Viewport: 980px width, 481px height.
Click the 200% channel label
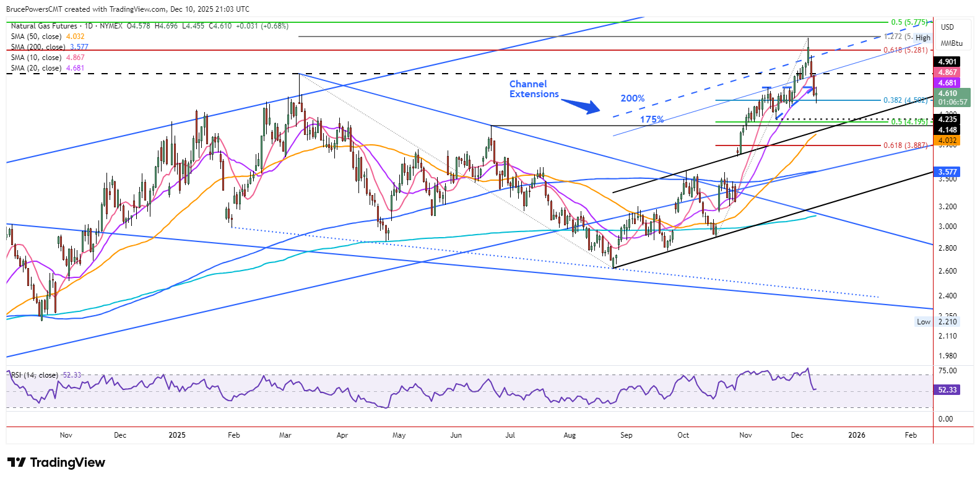click(633, 98)
